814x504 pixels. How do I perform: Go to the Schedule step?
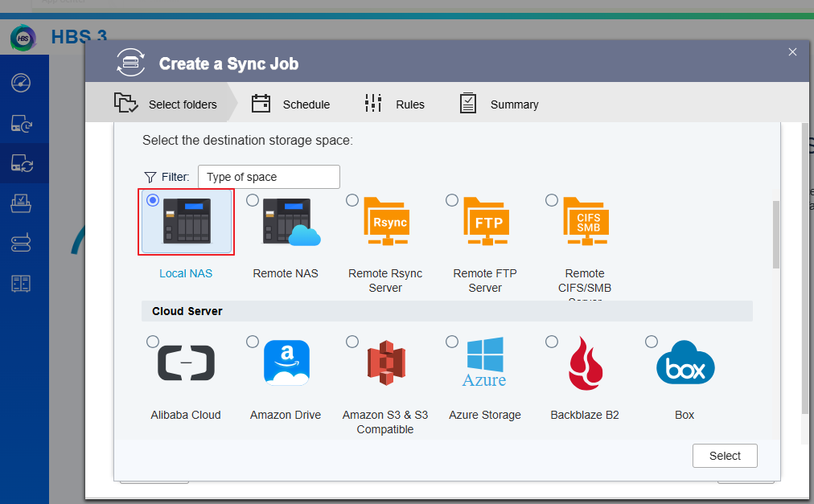(x=290, y=104)
